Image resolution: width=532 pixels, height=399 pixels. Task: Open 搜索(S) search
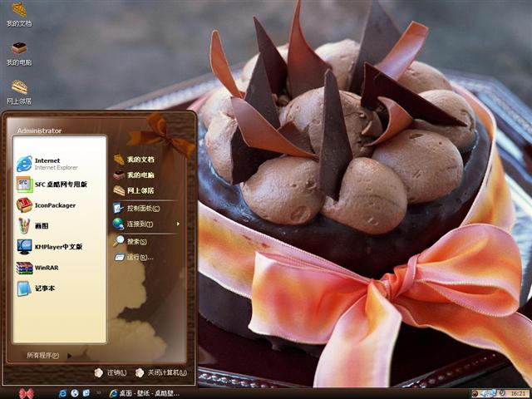click(131, 241)
